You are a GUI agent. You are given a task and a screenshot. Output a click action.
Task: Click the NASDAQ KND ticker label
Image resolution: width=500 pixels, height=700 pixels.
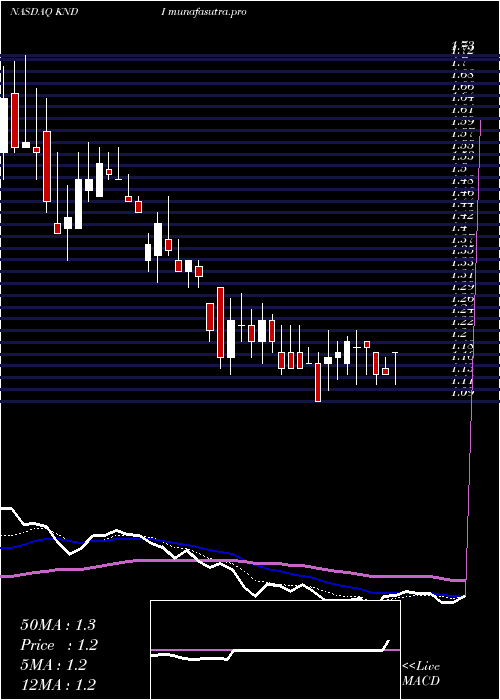[44, 12]
